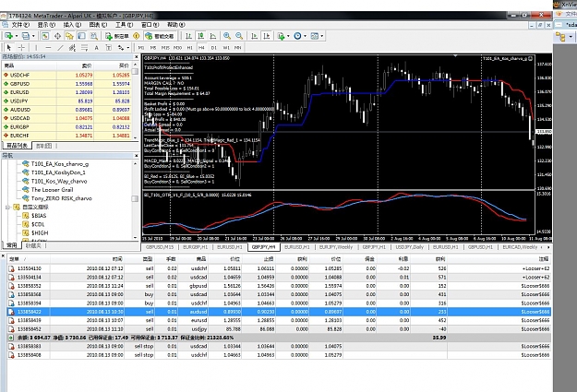Select the Text tool marked A
This screenshot has width=577, height=392.
(96, 47)
